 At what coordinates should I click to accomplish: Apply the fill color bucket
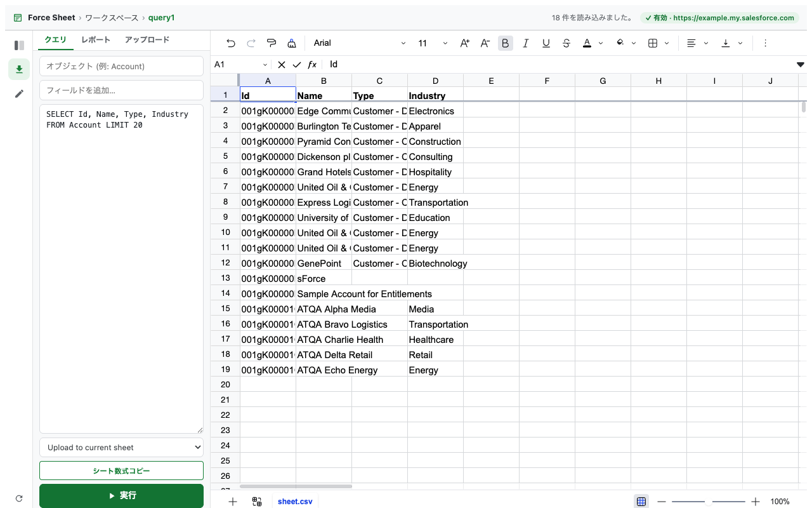[620, 43]
